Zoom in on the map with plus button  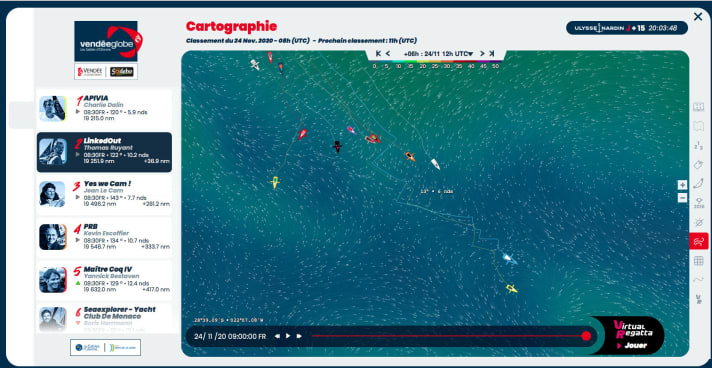pos(682,185)
